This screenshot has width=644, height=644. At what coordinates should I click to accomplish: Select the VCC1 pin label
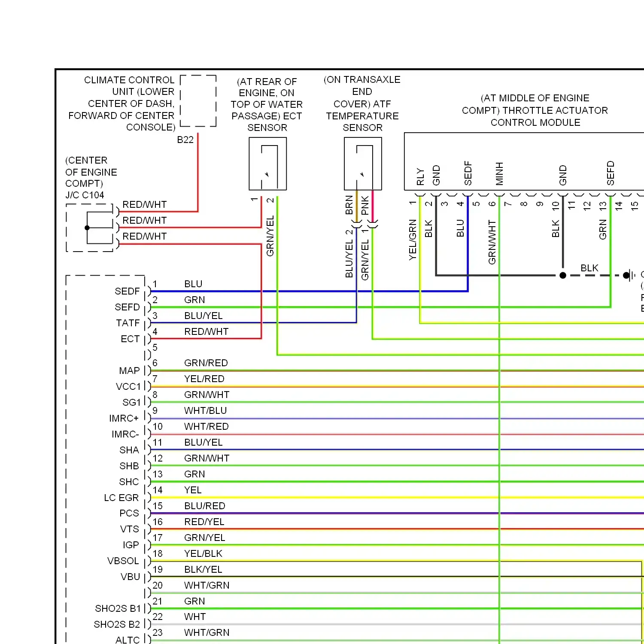[x=128, y=386]
